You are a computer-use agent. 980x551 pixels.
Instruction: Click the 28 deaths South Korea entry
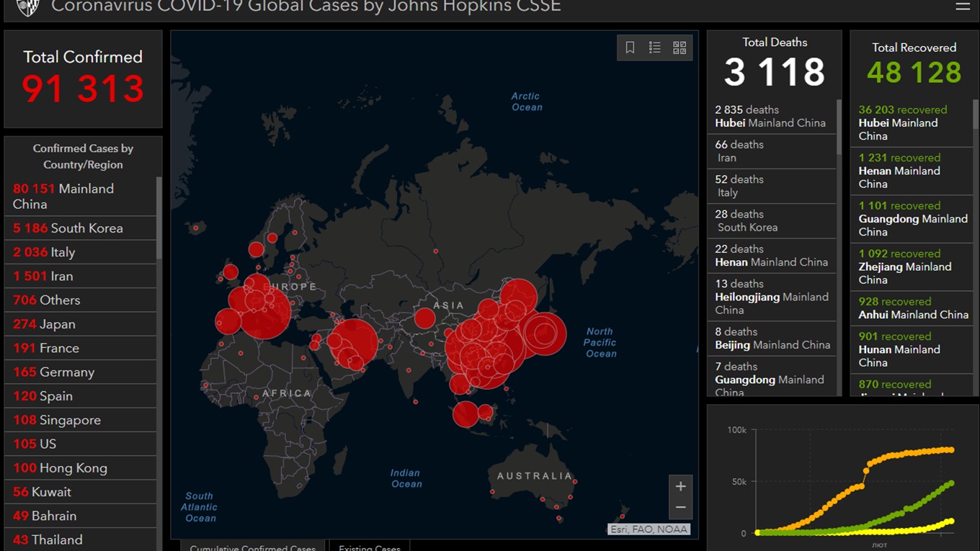pyautogui.click(x=772, y=220)
